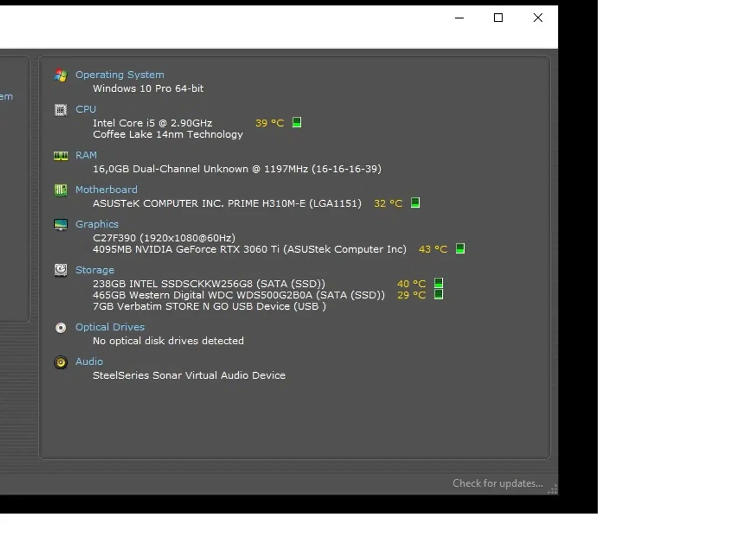Maximize the window

[x=498, y=17]
